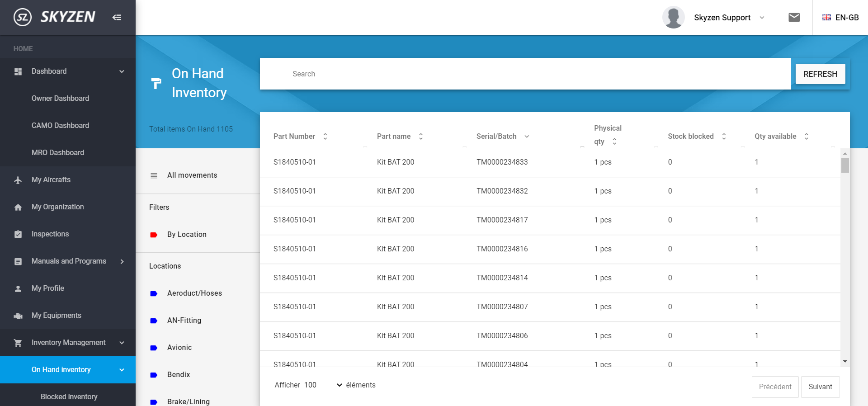Select serial TM0000234807 cell
Image resolution: width=868 pixels, height=406 pixels.
click(502, 307)
